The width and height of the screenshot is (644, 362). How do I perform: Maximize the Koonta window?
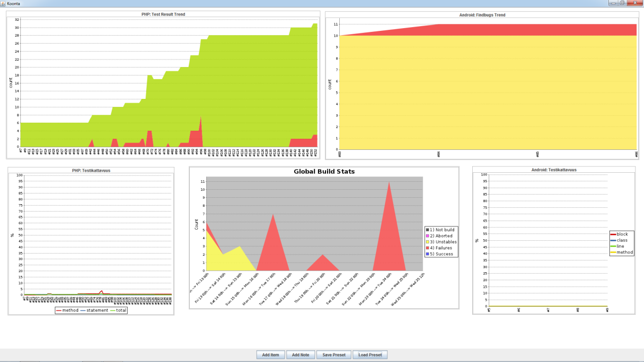[621, 3]
